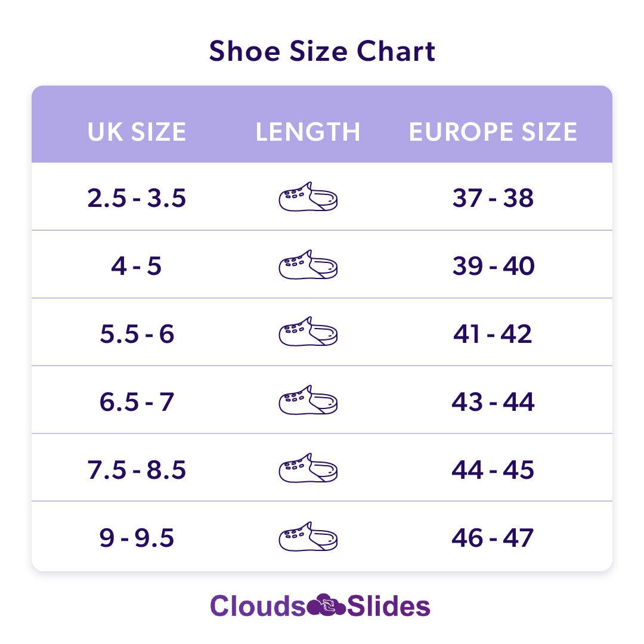Screen dimensions: 644x644
Task: Select UK size 2.5 - 3.5 cell
Action: pyautogui.click(x=137, y=198)
